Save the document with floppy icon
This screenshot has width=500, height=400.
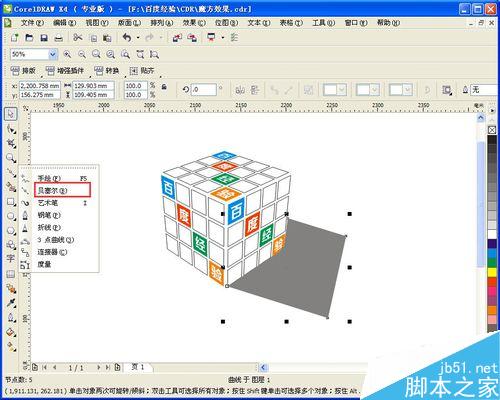(x=44, y=38)
